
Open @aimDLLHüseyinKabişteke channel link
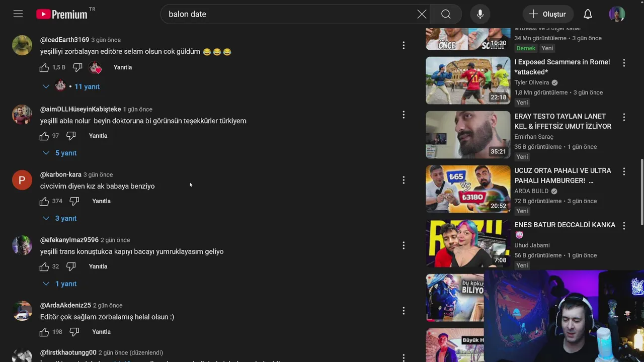80,109
